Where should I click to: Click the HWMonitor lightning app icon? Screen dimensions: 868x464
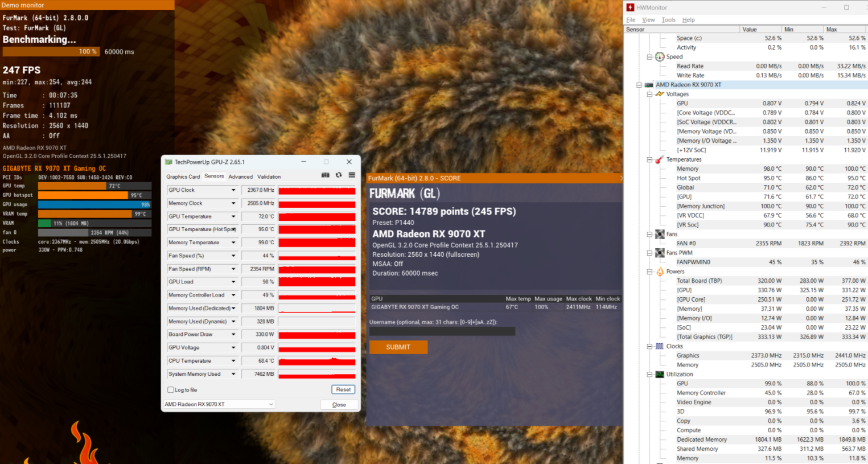click(x=631, y=7)
